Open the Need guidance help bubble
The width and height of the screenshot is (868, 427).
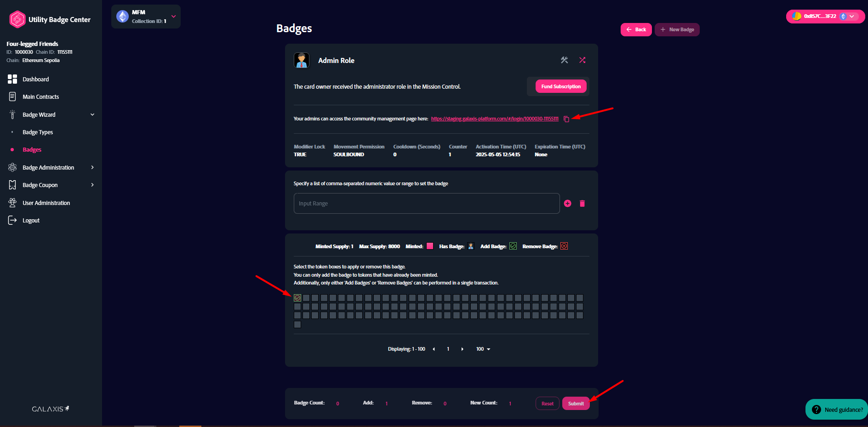(x=837, y=410)
